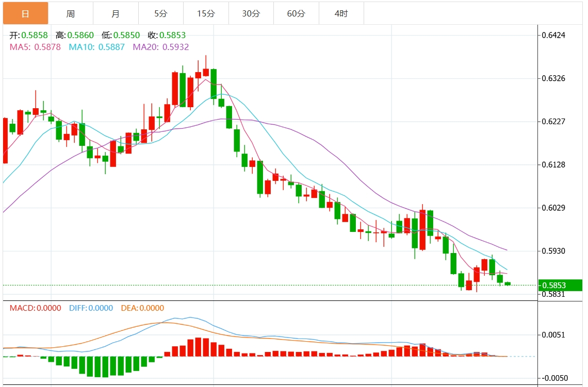588x387 pixels.
Task: Click the 0.5930 price axis label
Action: [553, 250]
